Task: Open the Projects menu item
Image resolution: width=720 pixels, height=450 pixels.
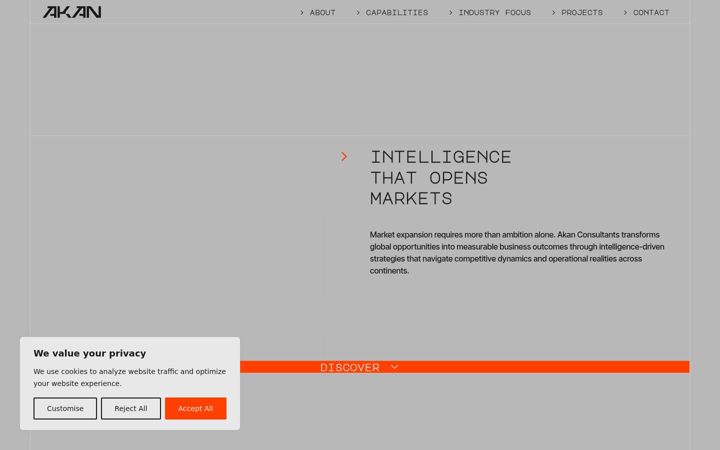Action: pos(582,12)
